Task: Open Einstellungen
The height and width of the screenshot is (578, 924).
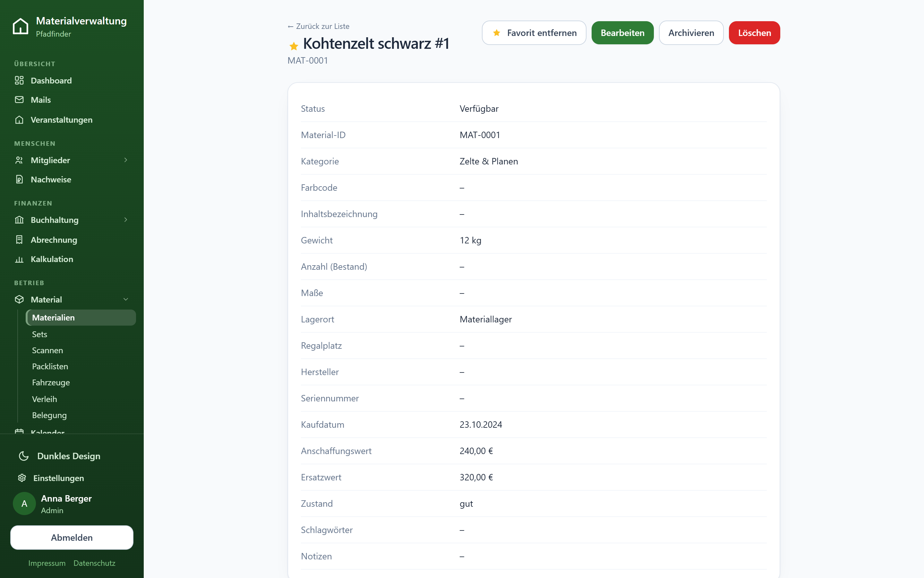Action: pos(72,478)
